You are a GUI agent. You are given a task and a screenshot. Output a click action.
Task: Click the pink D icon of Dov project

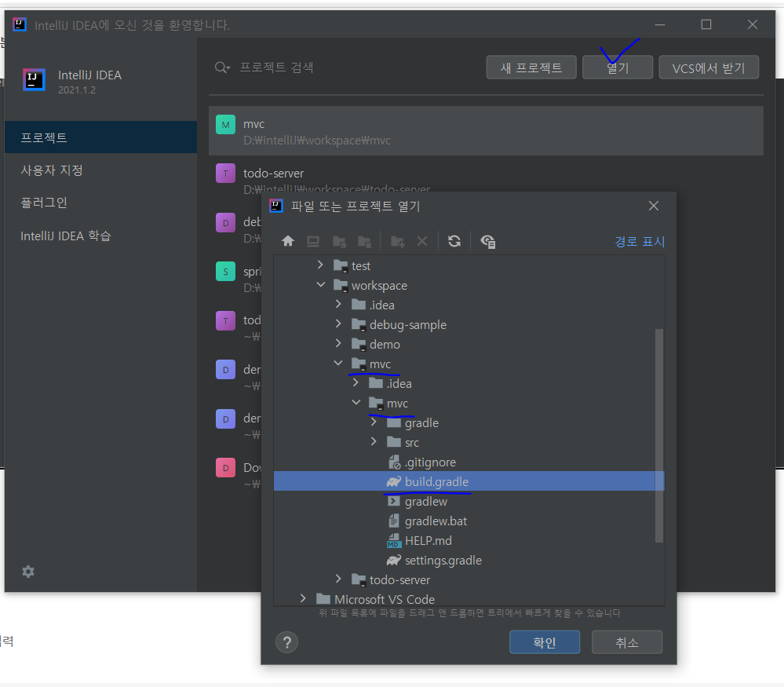click(225, 468)
